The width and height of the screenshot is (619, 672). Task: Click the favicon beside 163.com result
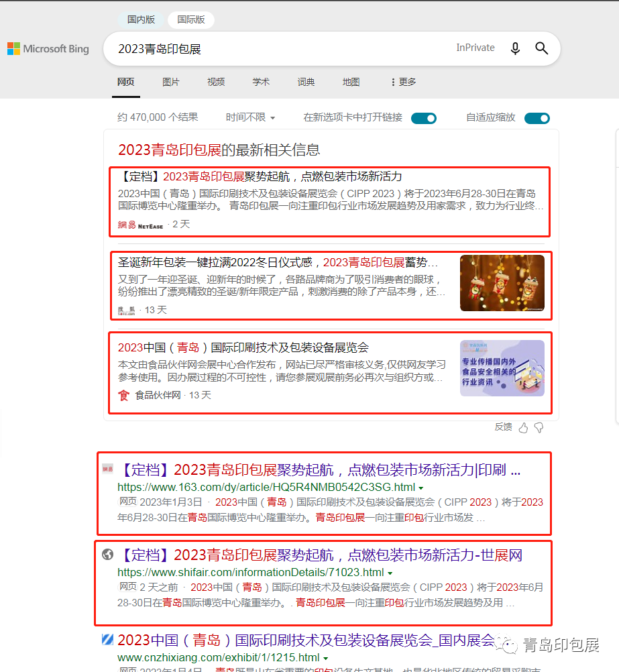[x=107, y=468]
